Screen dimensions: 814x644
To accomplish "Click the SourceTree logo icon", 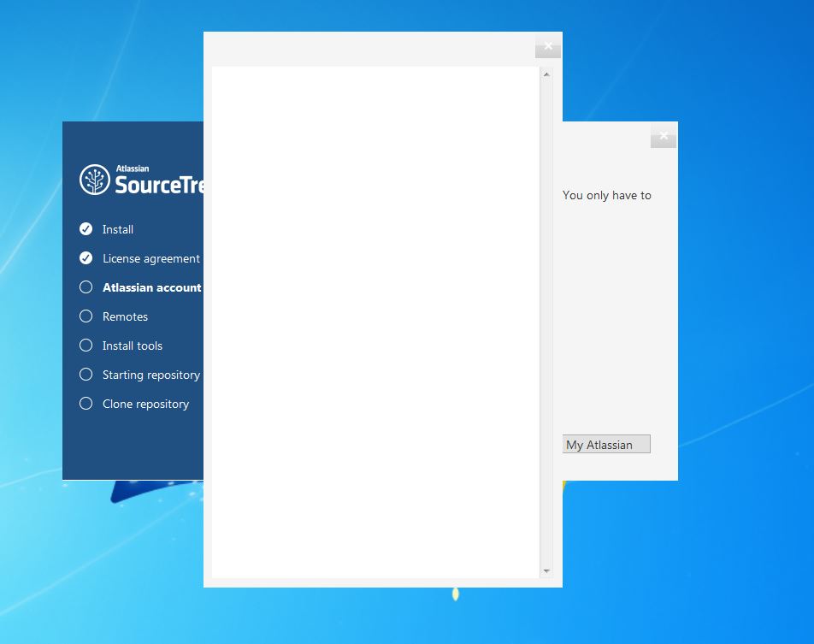I will click(94, 180).
